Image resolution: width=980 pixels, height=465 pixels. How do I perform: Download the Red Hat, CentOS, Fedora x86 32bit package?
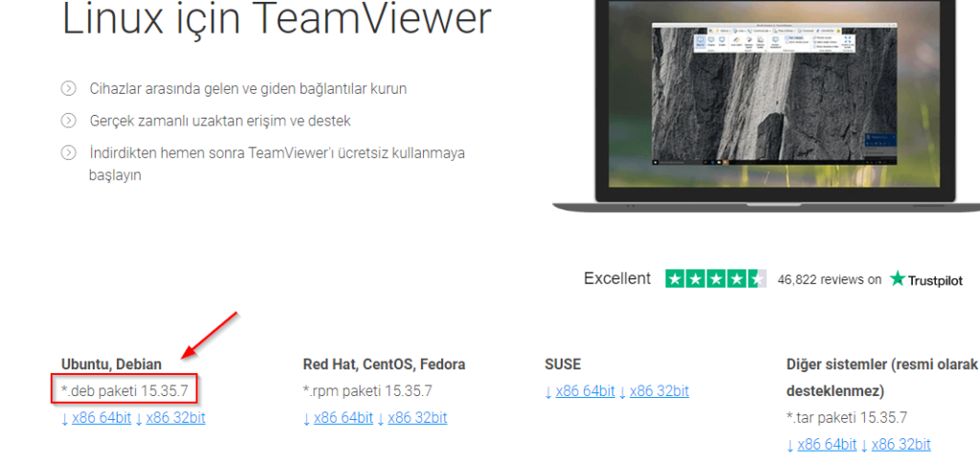[x=417, y=418]
